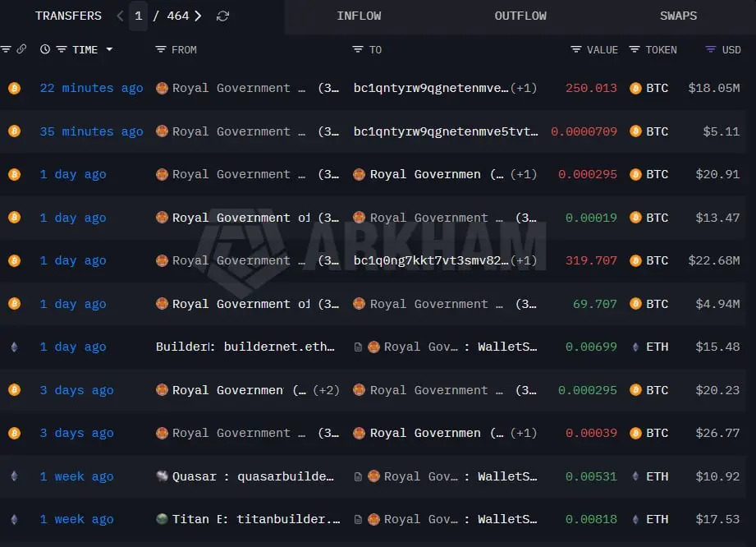Open the VALUE column filter
Screen dimensions: 756x547
[x=575, y=49]
